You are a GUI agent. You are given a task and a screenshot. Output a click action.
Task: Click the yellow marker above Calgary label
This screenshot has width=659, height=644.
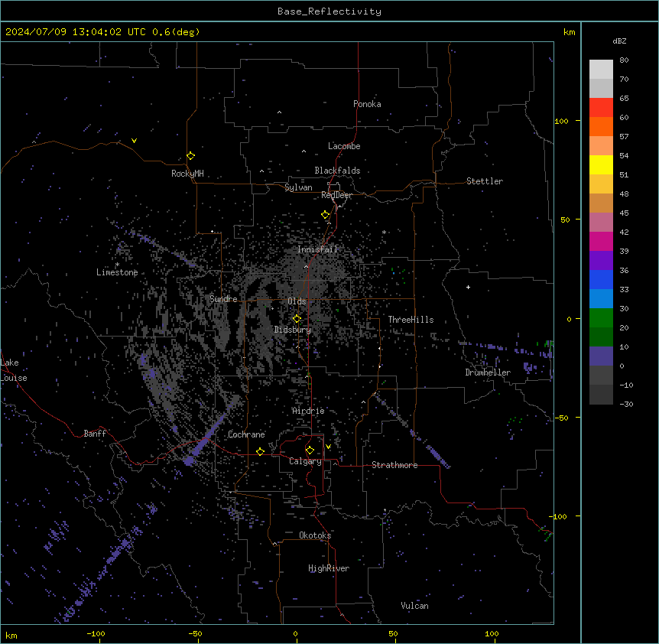310,450
